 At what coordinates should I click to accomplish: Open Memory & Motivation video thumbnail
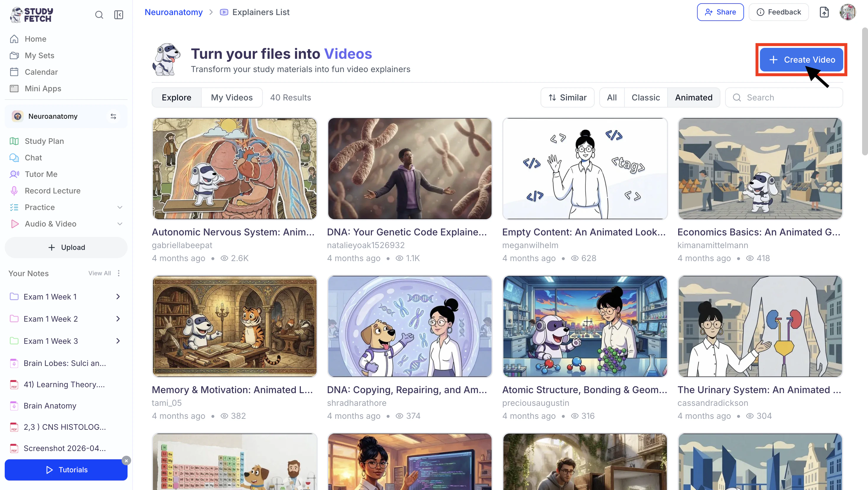tap(234, 326)
